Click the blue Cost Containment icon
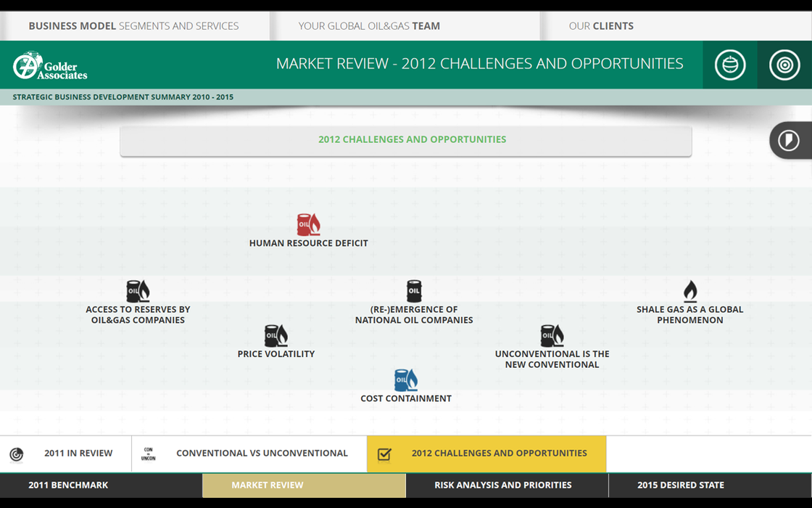Image resolution: width=812 pixels, height=508 pixels. (405, 380)
